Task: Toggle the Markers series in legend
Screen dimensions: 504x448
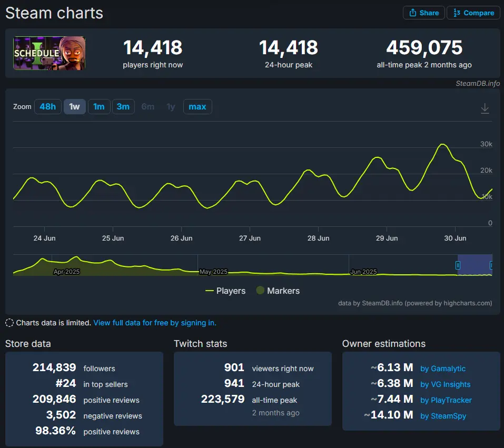Action: (278, 291)
